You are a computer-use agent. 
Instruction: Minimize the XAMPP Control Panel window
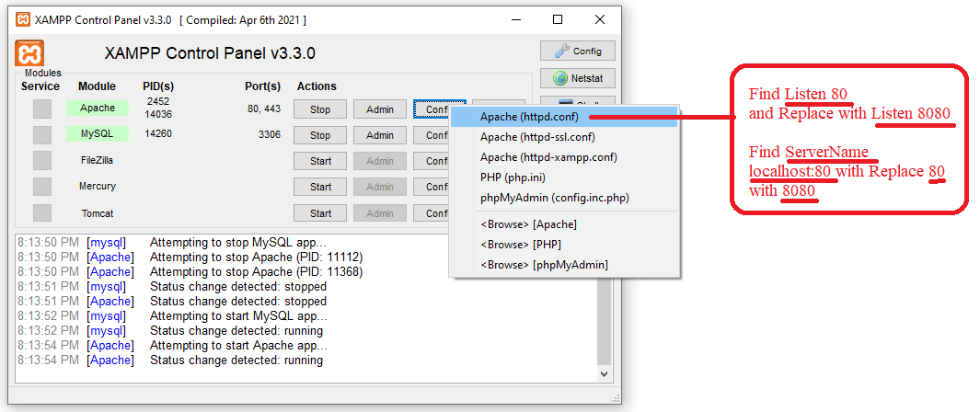[x=515, y=20]
